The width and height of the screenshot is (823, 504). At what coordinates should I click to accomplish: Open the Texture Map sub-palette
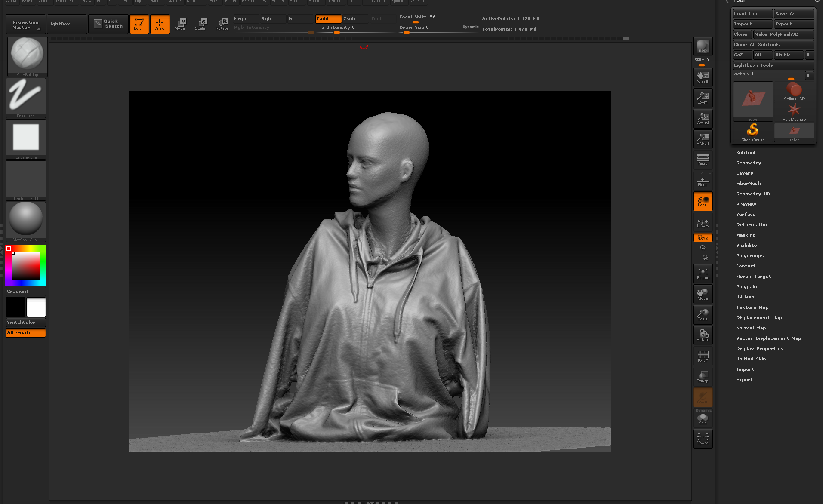(x=752, y=307)
